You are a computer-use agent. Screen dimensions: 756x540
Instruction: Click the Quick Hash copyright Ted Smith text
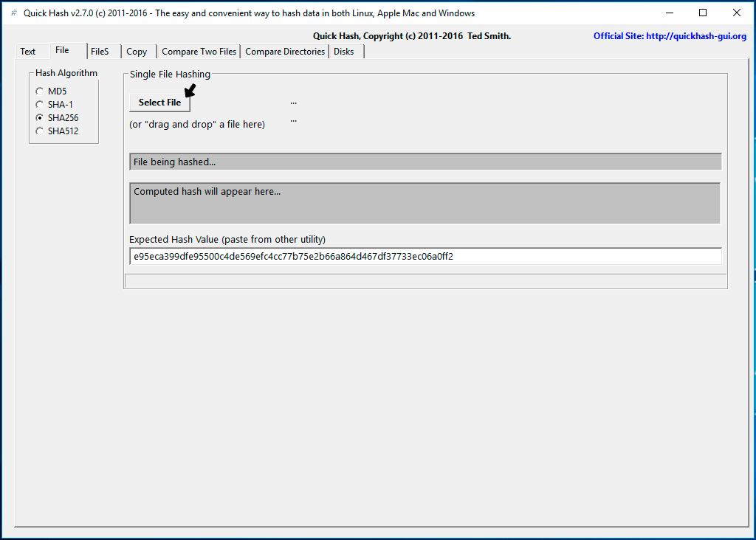pyautogui.click(x=412, y=36)
